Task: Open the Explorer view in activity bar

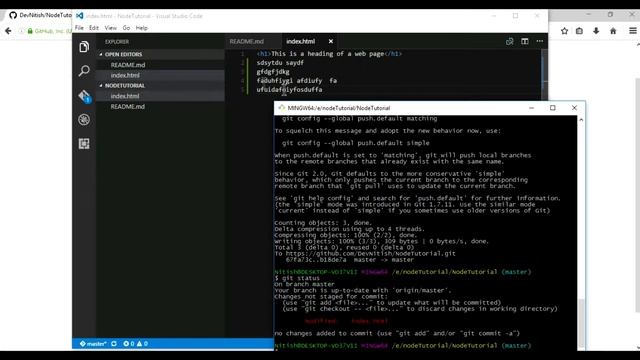Action: (84, 47)
